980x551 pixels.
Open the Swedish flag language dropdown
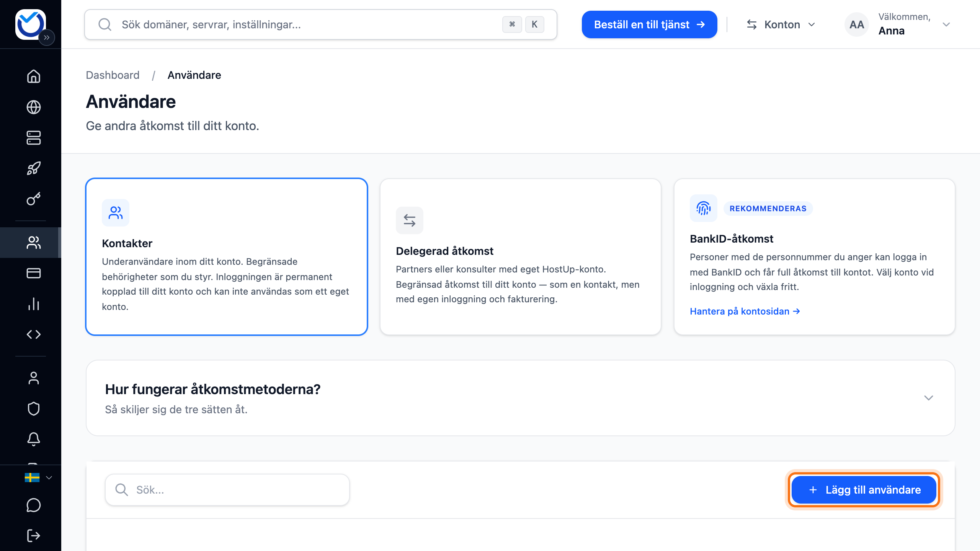click(38, 478)
